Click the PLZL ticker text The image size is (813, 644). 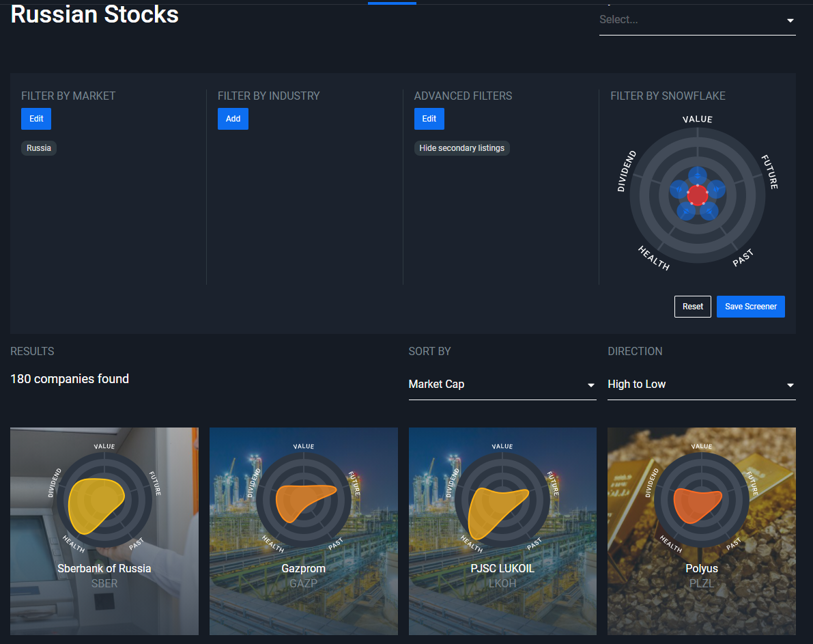[x=702, y=584]
